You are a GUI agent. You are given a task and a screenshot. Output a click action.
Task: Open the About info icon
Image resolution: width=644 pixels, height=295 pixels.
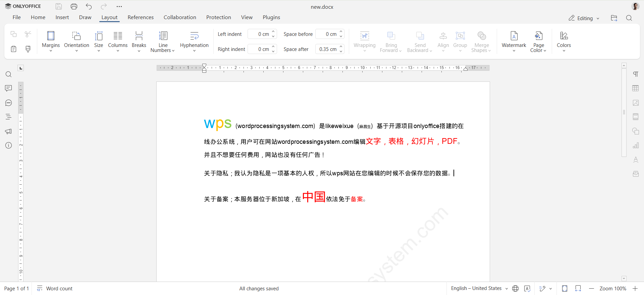(x=9, y=145)
